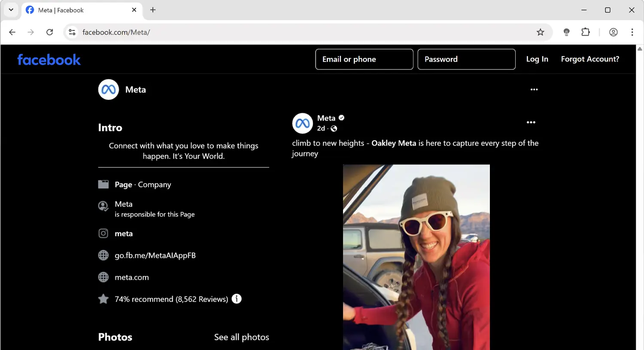
Task: Open the browser menu with three vertical dots
Action: tap(632, 32)
